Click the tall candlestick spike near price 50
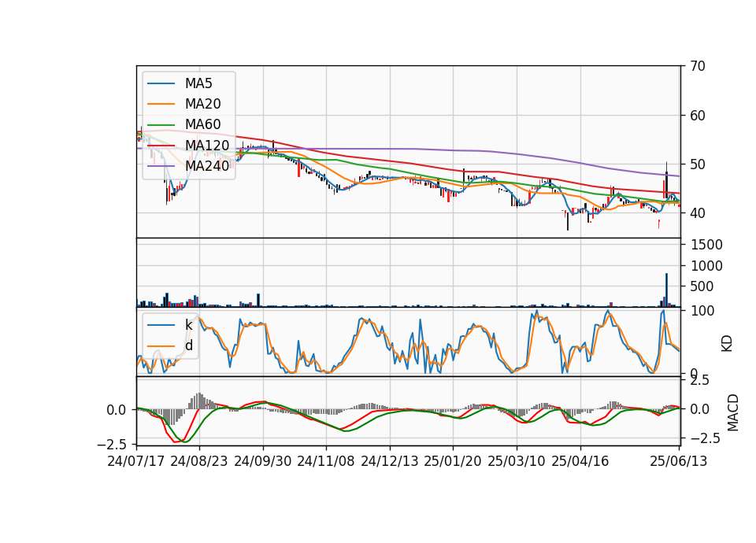This screenshot has height=543, width=756. click(x=666, y=181)
